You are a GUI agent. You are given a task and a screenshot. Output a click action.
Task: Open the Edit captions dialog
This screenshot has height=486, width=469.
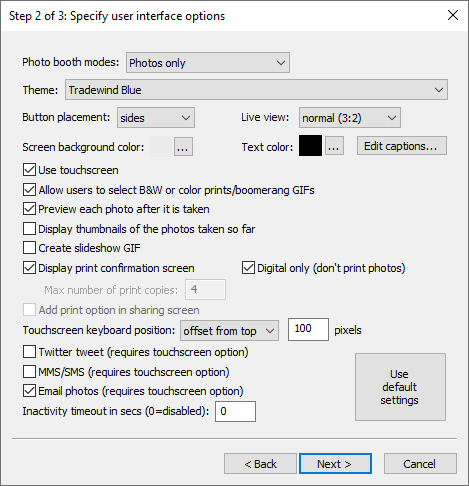(402, 146)
